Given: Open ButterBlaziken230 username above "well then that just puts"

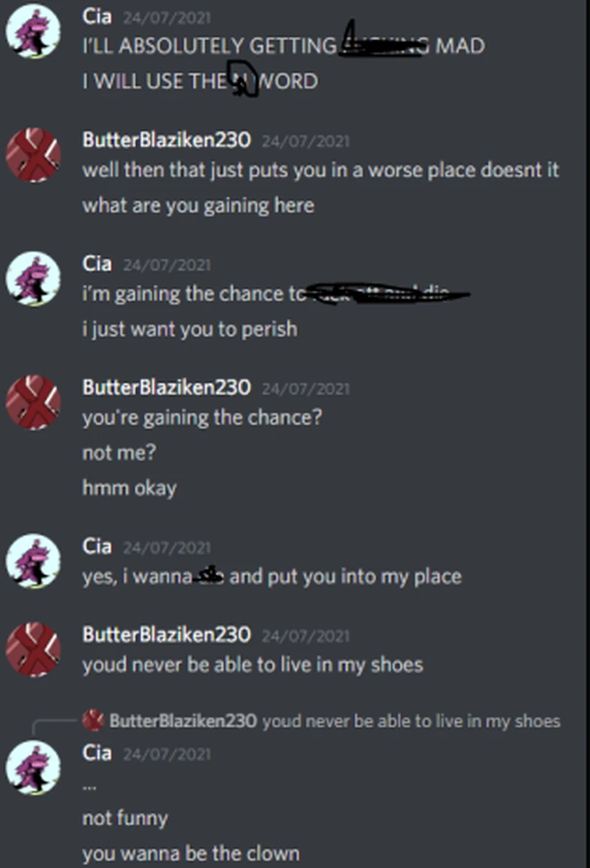Looking at the screenshot, I should pyautogui.click(x=166, y=140).
